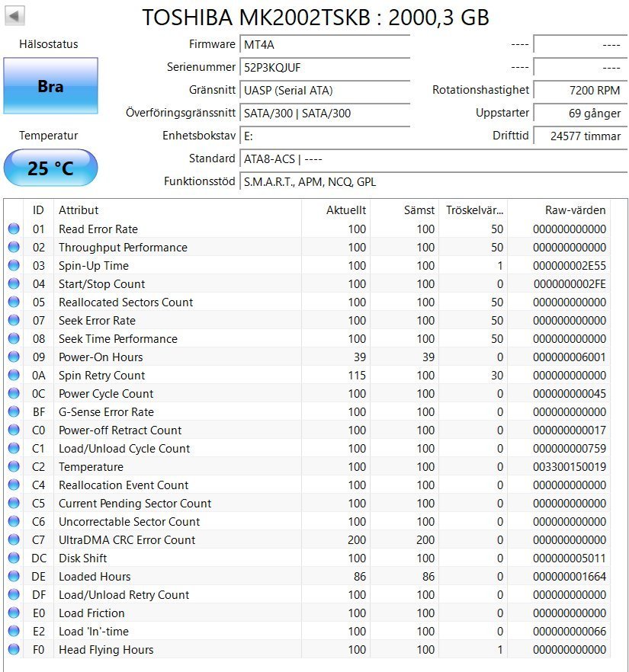Select the drive letter field E:
629x672 pixels.
(x=325, y=136)
